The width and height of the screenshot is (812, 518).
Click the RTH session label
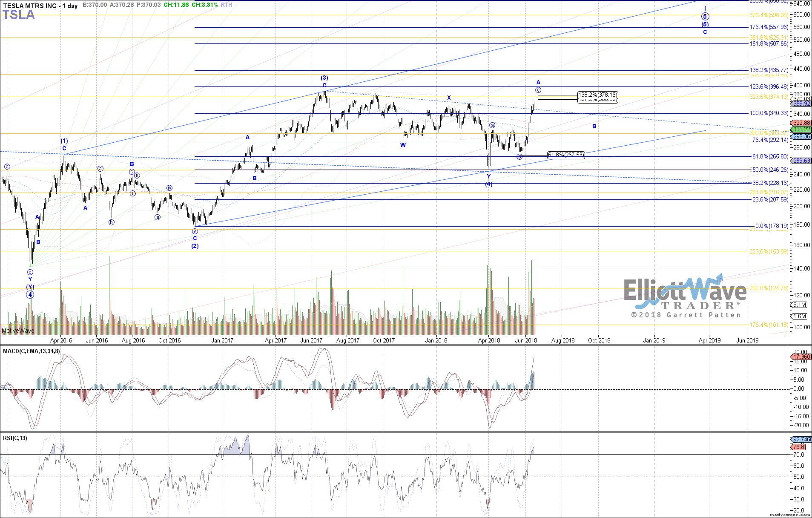point(227,5)
